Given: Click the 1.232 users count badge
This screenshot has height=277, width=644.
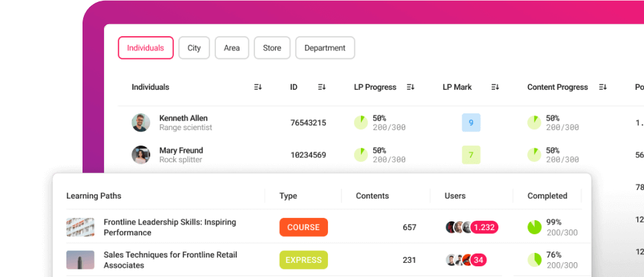Looking at the screenshot, I should click(484, 227).
